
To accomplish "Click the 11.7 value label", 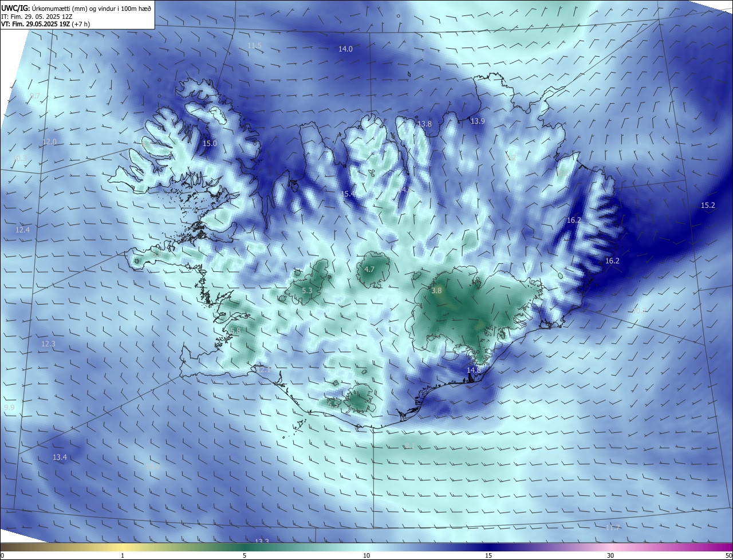I will [613, 527].
